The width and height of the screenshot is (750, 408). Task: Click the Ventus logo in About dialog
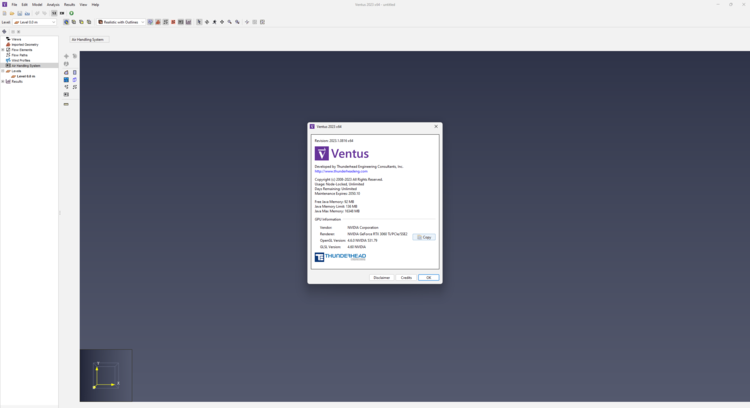click(342, 154)
